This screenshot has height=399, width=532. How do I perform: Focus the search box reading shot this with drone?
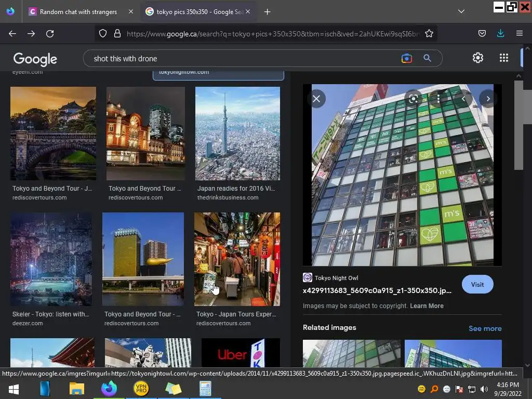click(244, 59)
